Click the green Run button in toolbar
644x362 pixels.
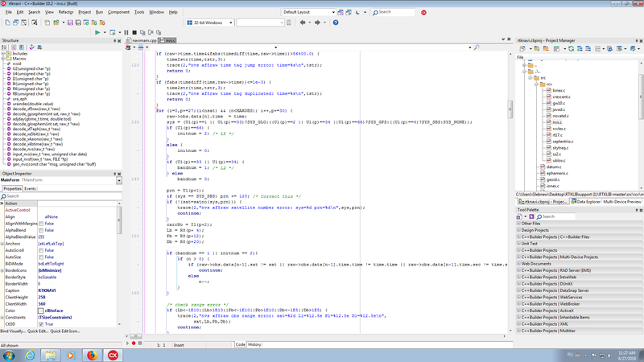tap(97, 33)
